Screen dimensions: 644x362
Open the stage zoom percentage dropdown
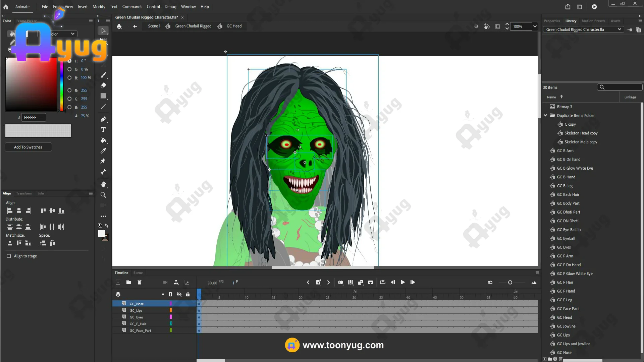pos(535,26)
